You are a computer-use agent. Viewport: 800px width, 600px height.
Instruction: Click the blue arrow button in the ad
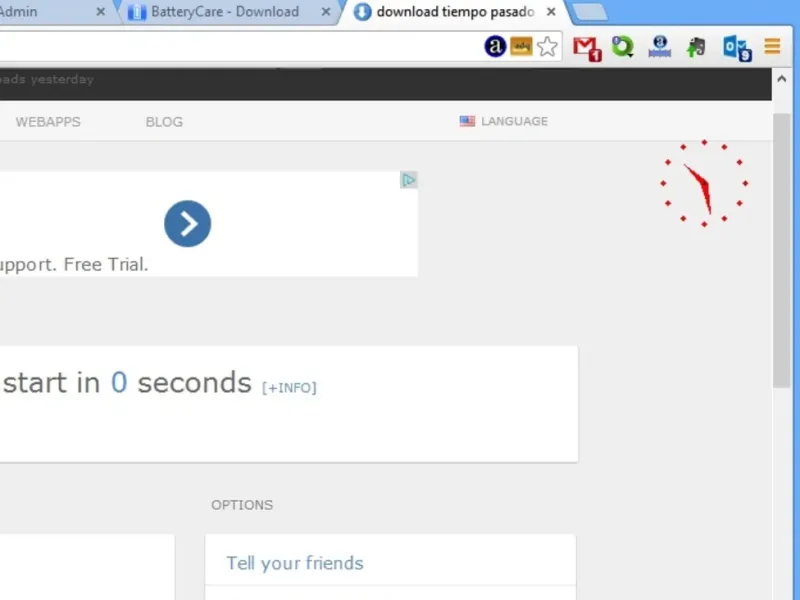pyautogui.click(x=187, y=223)
